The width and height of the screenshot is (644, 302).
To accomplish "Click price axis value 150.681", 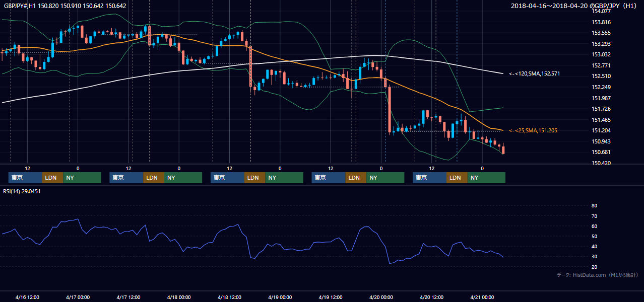I will (602, 152).
